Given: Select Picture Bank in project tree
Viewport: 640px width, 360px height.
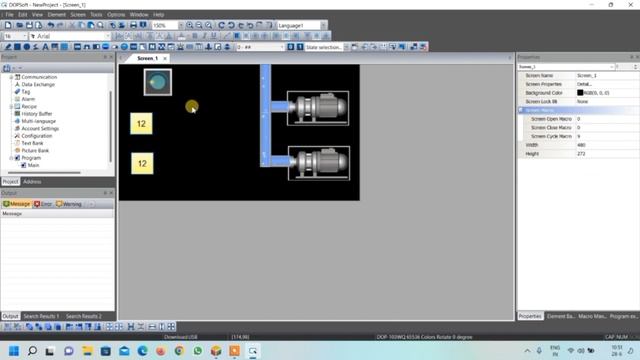Looking at the screenshot, I should point(35,151).
